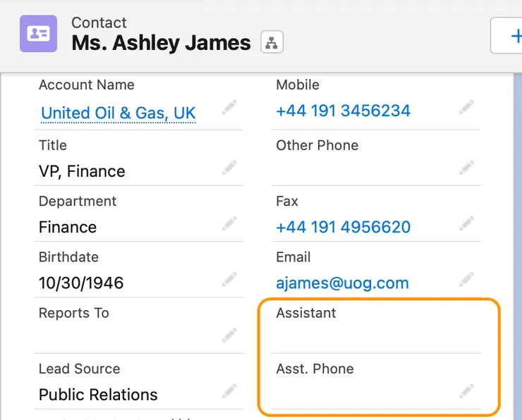Viewport: 522px width, 420px height.
Task: Open the United Oil & Gas, UK account link
Action: point(119,113)
